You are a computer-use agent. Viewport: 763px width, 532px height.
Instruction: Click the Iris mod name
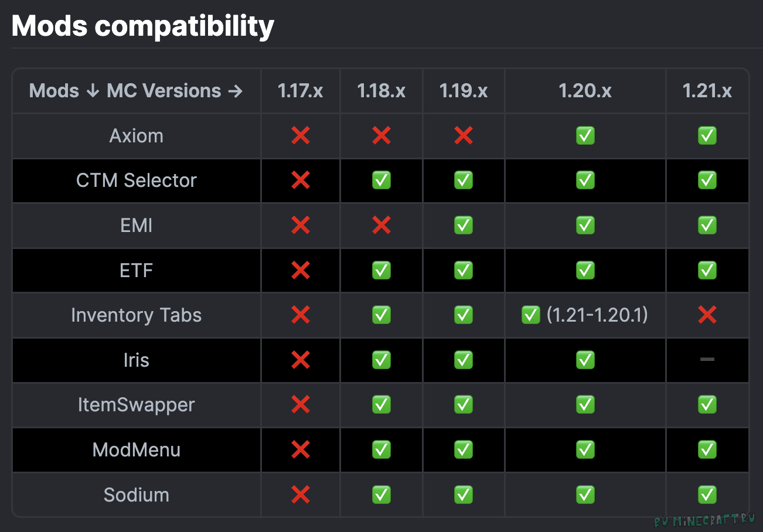tap(137, 360)
